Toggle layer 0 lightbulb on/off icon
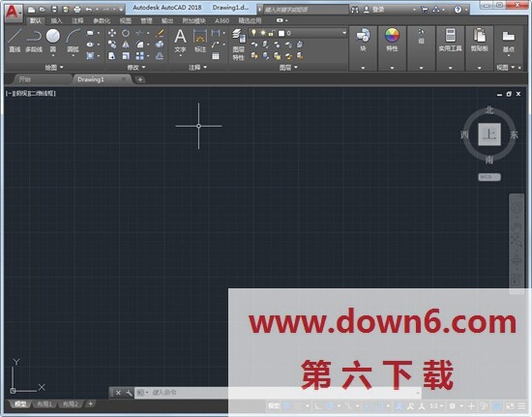 (x=253, y=33)
